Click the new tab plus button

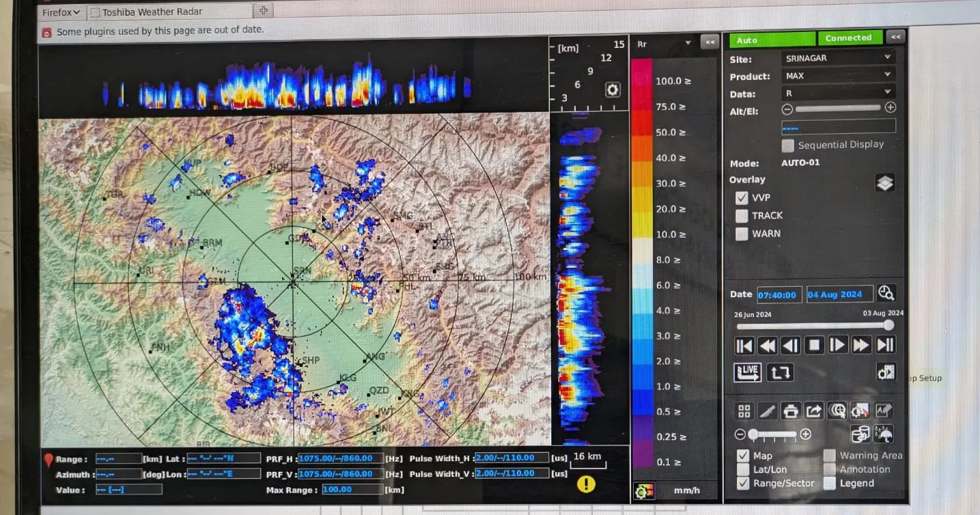tap(264, 10)
